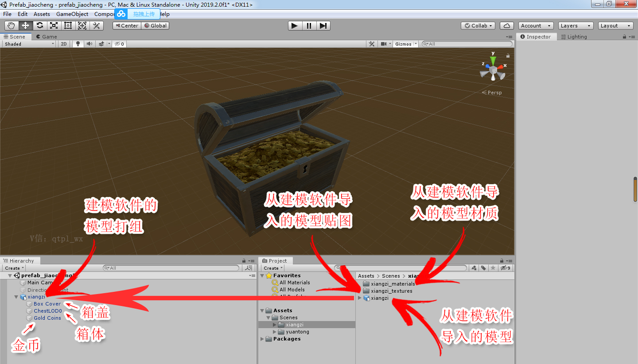This screenshot has width=638, height=364.
Task: Open Project Create dropdown
Action: pyautogui.click(x=273, y=268)
